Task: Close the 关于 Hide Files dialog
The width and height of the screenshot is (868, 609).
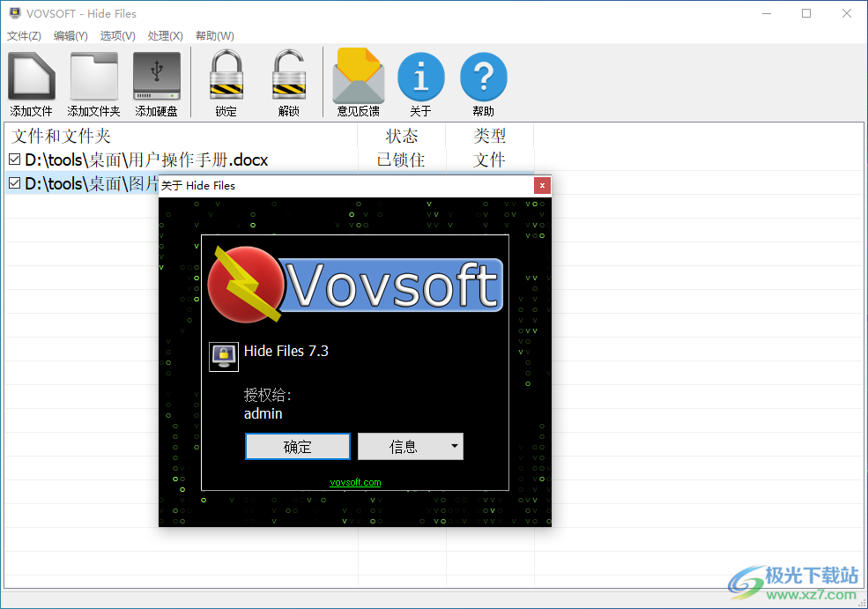Action: [542, 185]
